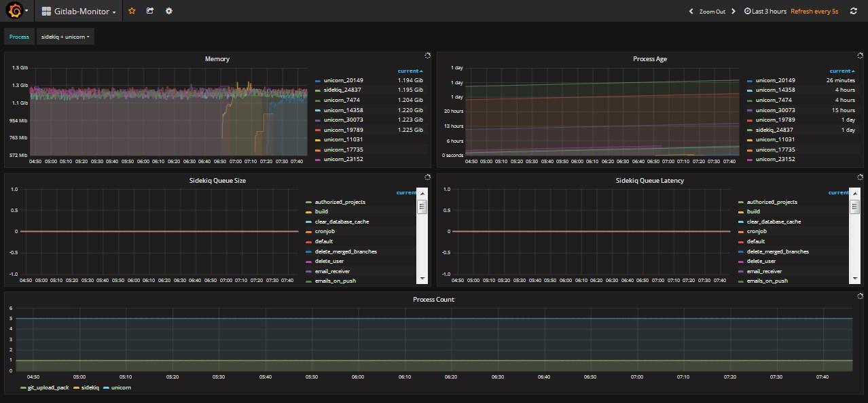Shift time range forward with right arrow
Image resolution: width=868 pixels, height=403 pixels.
[x=734, y=11]
